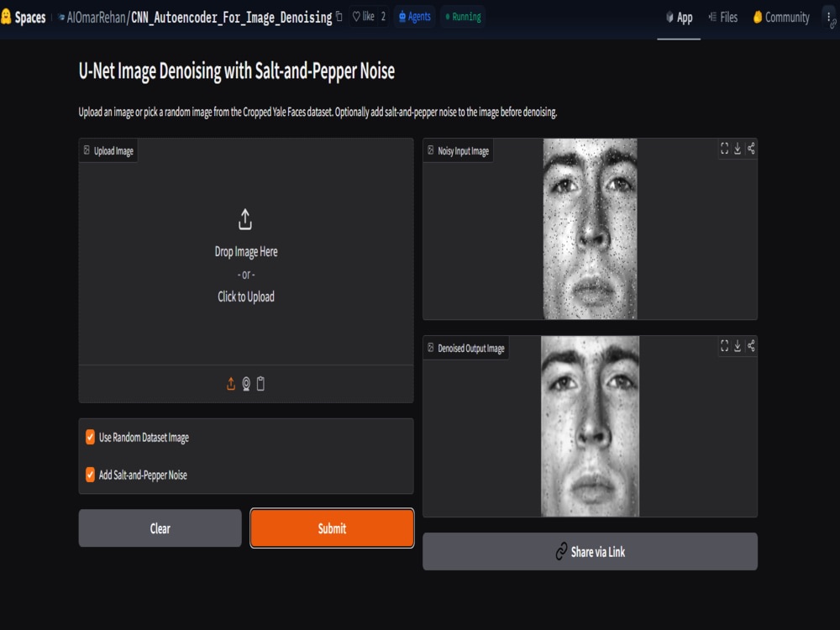Like this Space with the heart button
840x630 pixels.
[x=363, y=17]
